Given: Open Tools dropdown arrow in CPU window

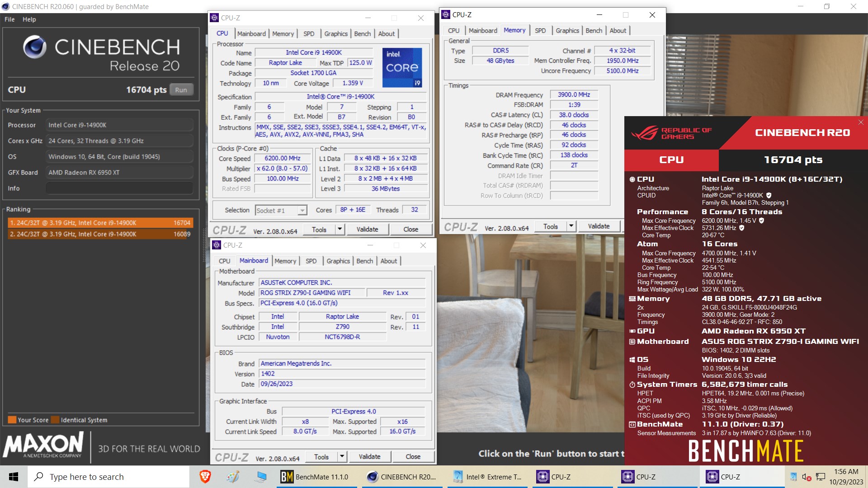Looking at the screenshot, I should pyautogui.click(x=340, y=230).
